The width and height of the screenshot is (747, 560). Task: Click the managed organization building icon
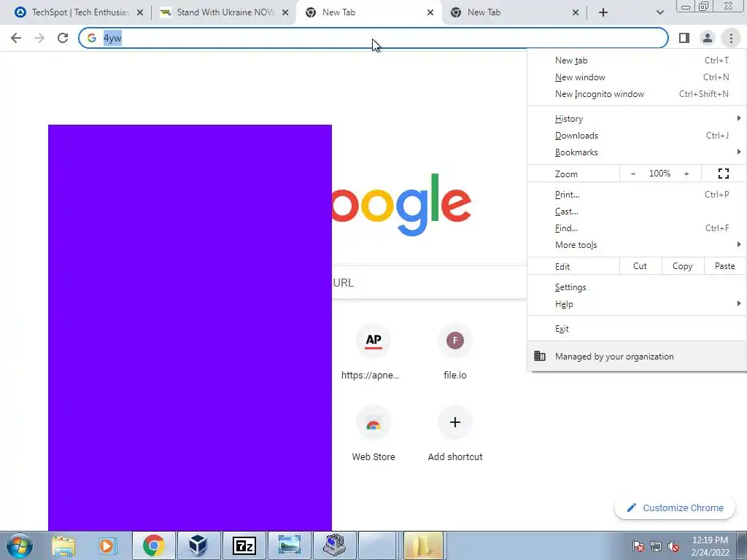coord(540,356)
